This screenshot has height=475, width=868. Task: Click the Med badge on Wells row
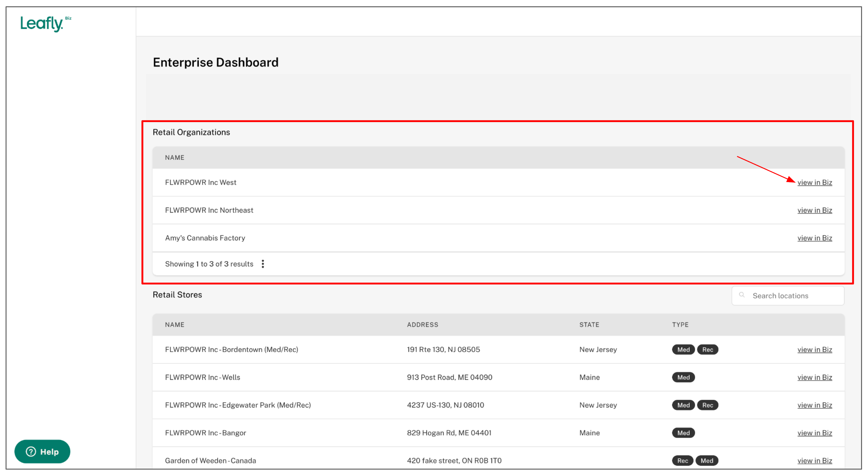coord(683,377)
